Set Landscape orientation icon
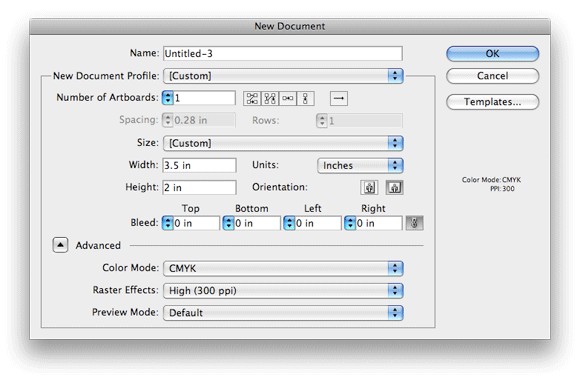The height and width of the screenshot is (380, 580). click(x=395, y=187)
